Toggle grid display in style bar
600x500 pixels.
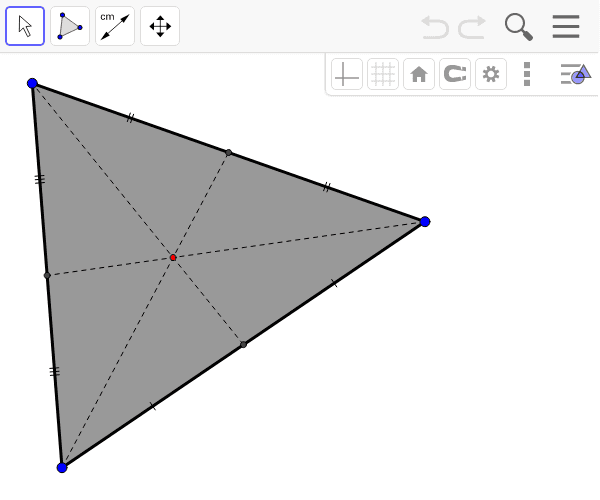[x=383, y=74]
